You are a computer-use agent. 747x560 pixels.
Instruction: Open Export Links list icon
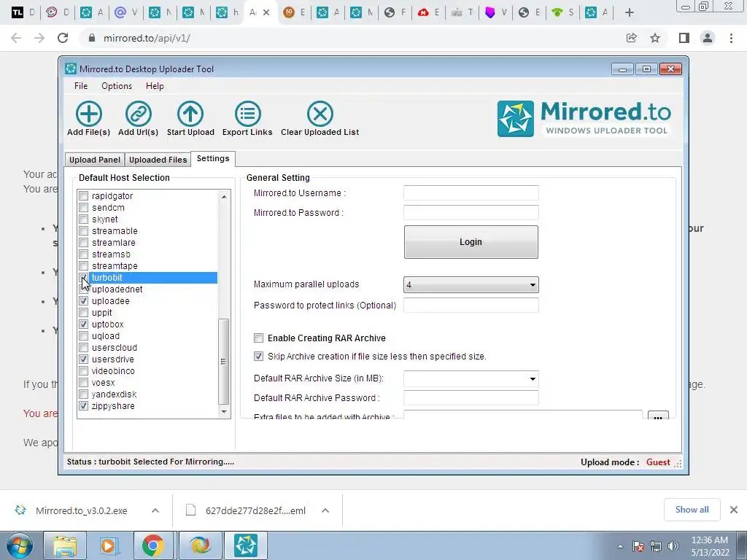coord(248,114)
